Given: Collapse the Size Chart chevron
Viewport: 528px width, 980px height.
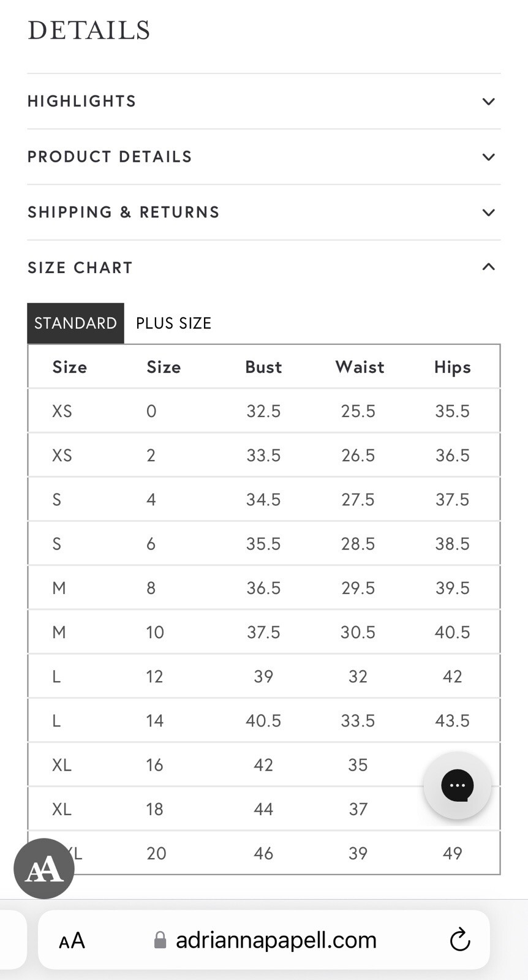Looking at the screenshot, I should click(488, 267).
